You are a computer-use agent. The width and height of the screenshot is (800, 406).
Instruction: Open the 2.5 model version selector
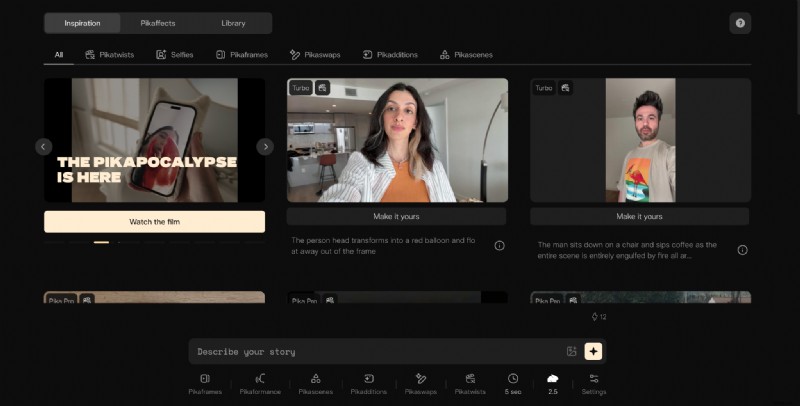[553, 384]
